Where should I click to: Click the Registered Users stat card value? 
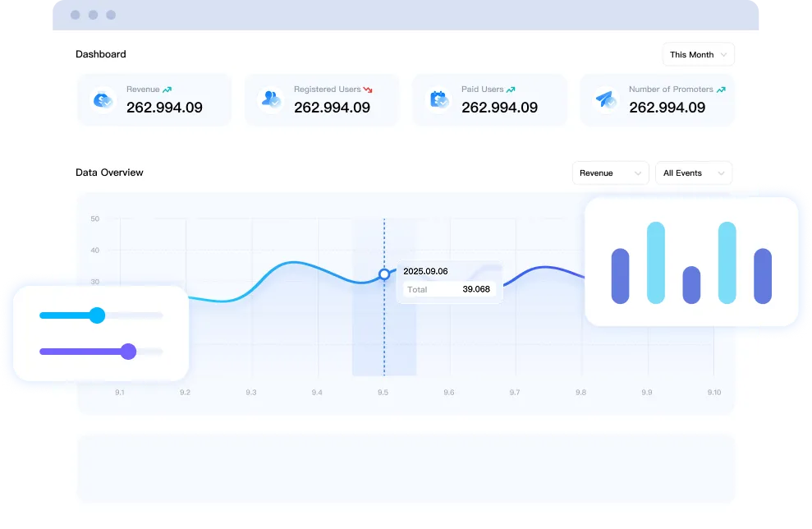point(332,108)
